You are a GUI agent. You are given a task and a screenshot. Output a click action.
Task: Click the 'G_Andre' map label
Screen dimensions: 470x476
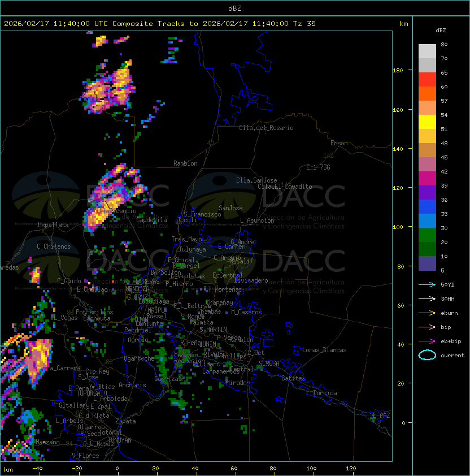point(242,242)
